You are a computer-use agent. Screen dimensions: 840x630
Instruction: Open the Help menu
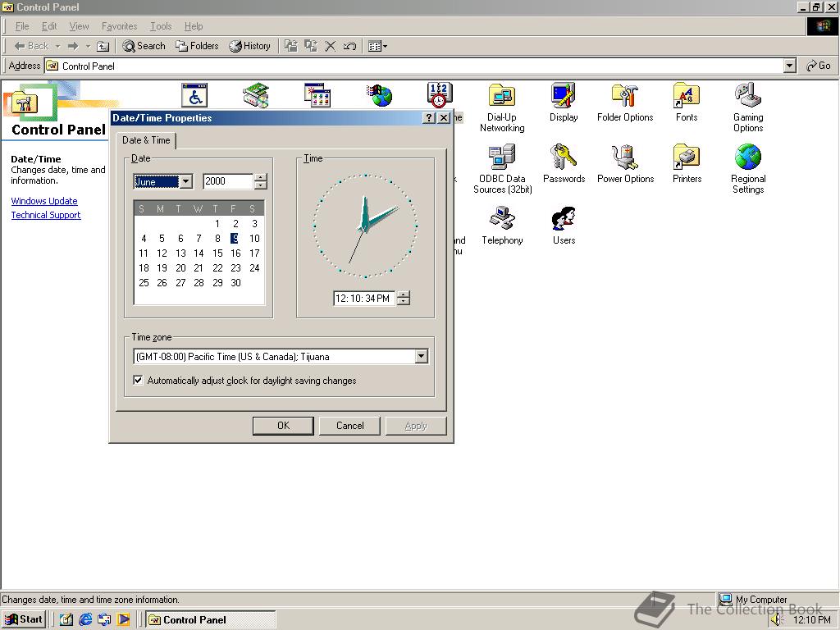click(194, 26)
